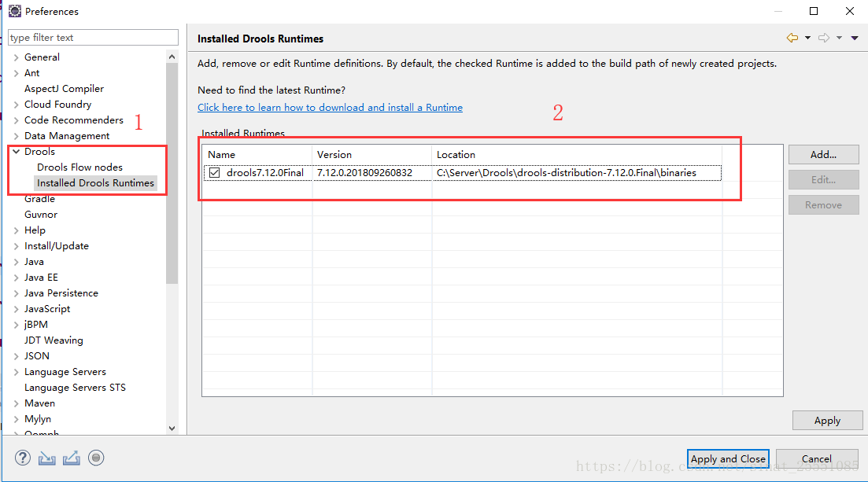This screenshot has height=482, width=868.
Task: Expand the Ant tree node
Action: click(16, 73)
